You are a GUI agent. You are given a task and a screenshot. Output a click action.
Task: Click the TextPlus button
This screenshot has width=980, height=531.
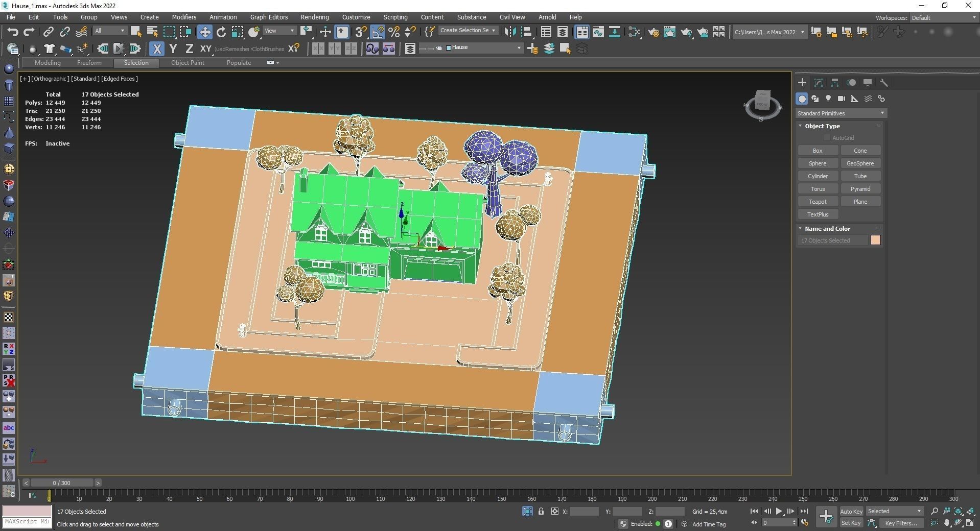818,214
